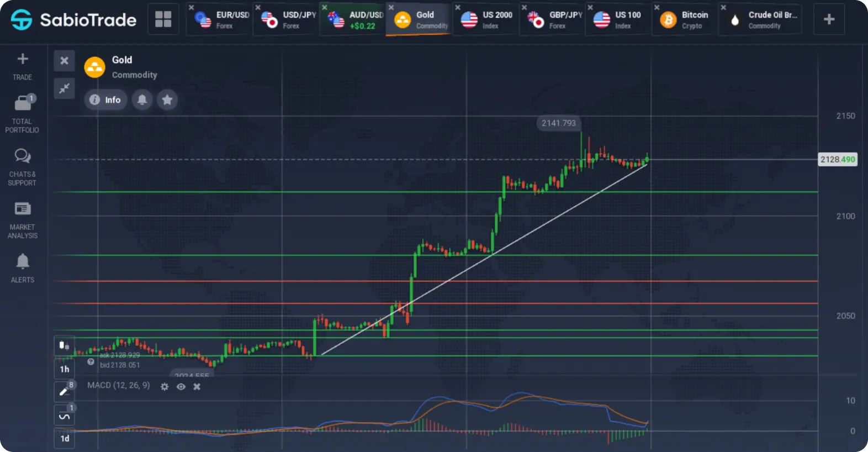Open drawing tools pencil icon
Screen dimensions: 868x452
64,391
